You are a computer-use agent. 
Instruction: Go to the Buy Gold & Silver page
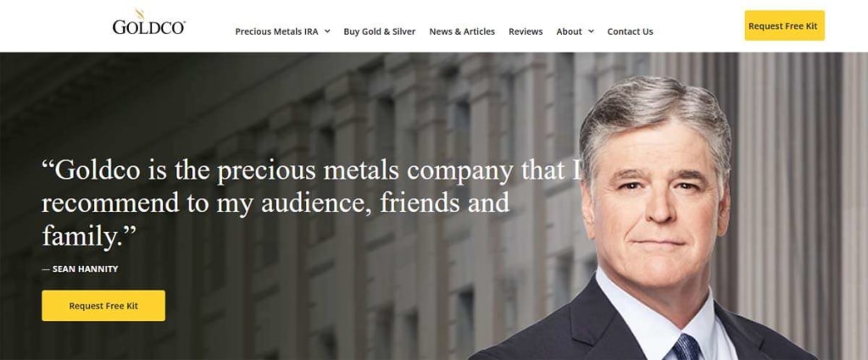pyautogui.click(x=379, y=31)
